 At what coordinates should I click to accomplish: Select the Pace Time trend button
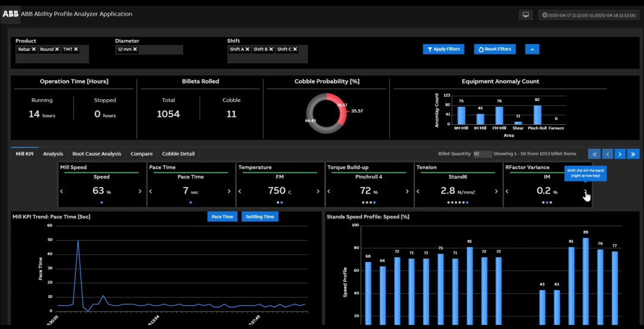[x=222, y=217]
